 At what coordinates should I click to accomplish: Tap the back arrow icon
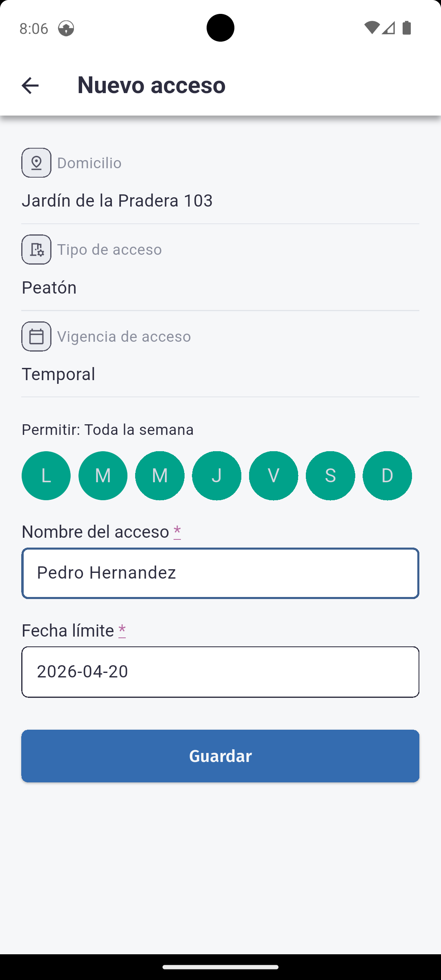tap(30, 86)
